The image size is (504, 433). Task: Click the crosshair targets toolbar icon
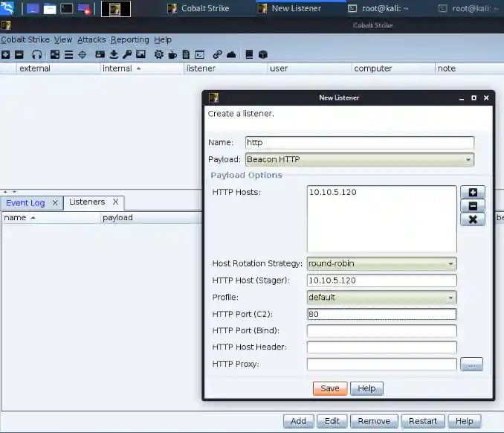pyautogui.click(x=82, y=54)
